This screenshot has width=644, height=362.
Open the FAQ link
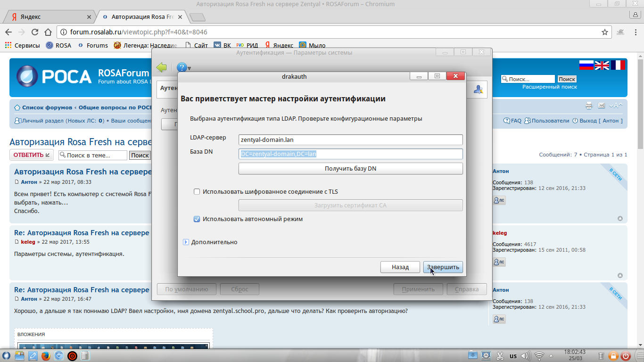[512, 121]
